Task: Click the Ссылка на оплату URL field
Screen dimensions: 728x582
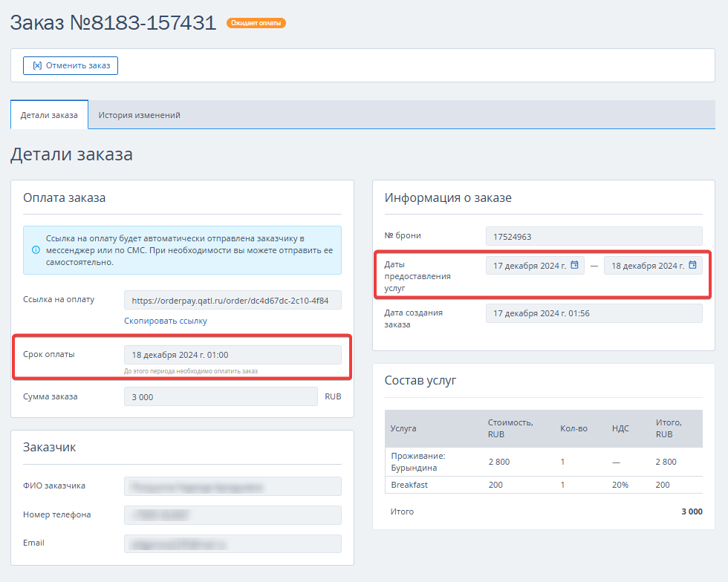Action: 233,301
